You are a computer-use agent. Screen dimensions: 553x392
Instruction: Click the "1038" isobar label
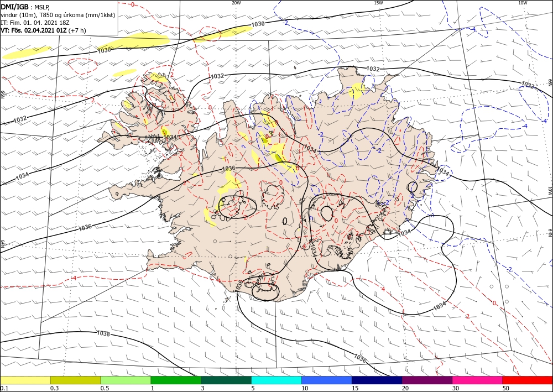click(103, 333)
